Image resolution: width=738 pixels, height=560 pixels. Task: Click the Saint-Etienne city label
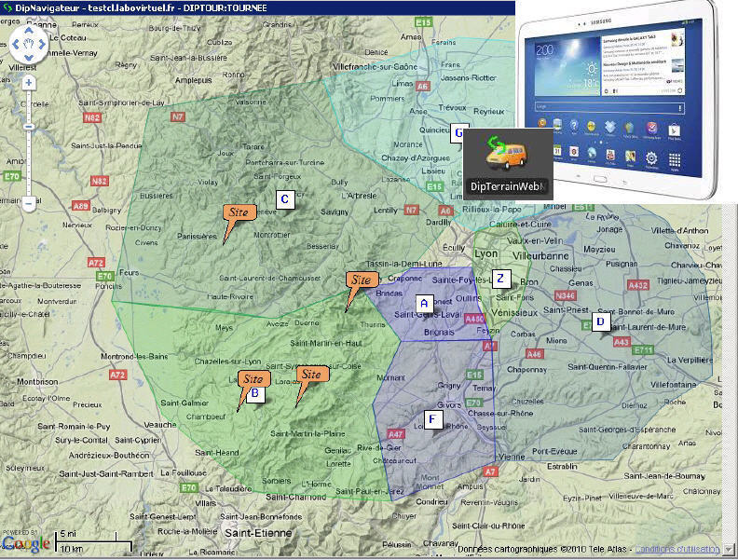(258, 533)
